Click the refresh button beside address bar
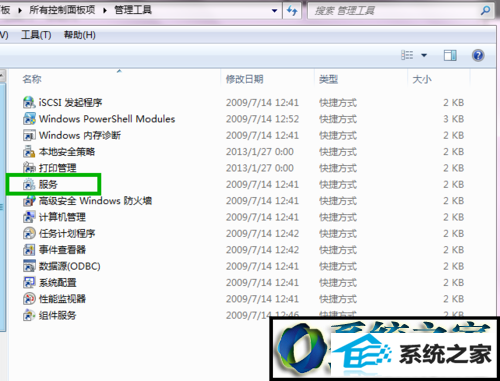Screen dimensions: 500x381 (x=292, y=11)
